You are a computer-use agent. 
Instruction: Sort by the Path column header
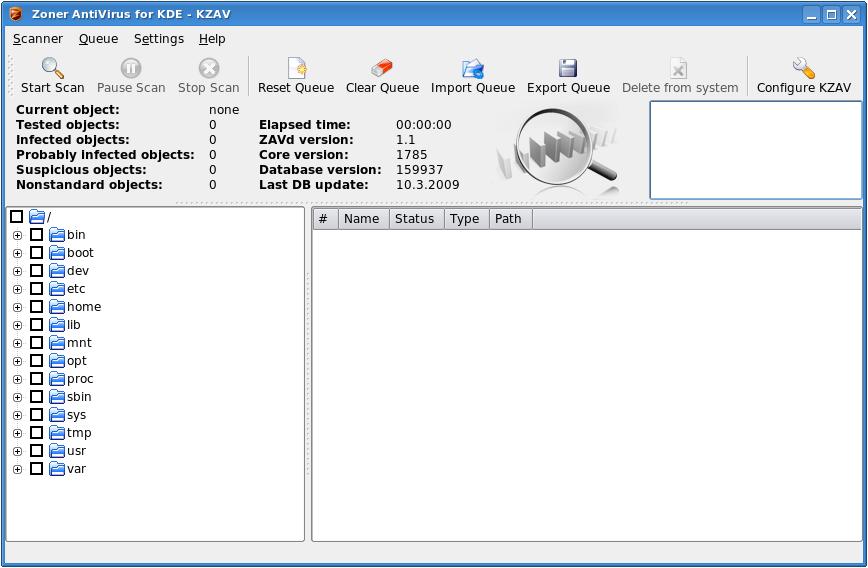point(510,219)
